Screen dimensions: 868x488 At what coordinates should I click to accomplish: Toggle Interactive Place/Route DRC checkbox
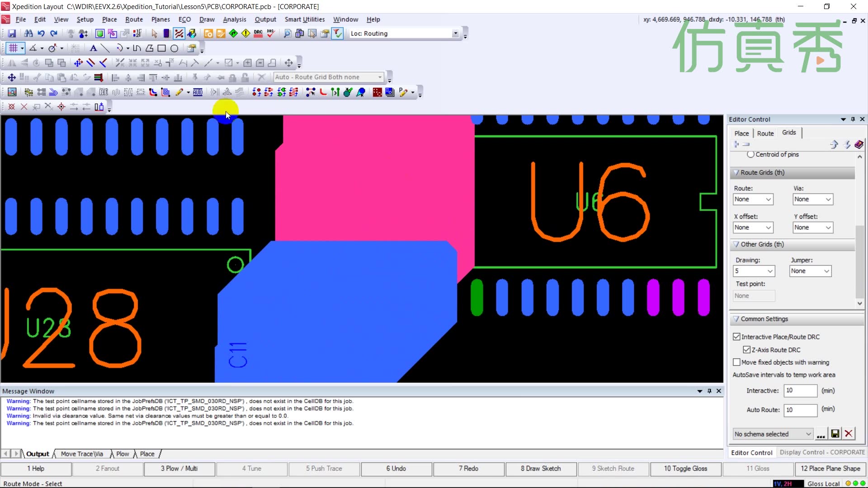(x=737, y=337)
